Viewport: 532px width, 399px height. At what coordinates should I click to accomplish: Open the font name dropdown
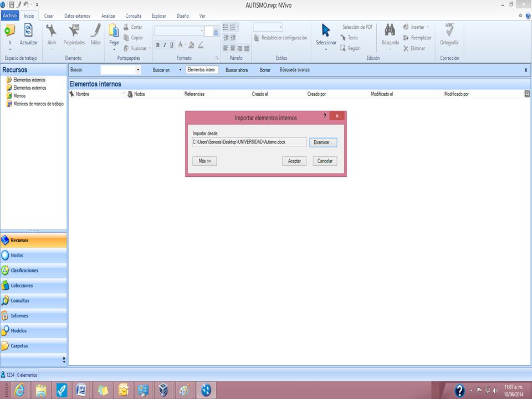coord(202,30)
